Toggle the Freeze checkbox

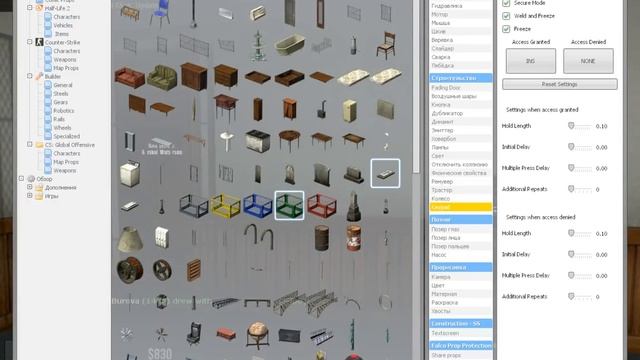pos(506,29)
